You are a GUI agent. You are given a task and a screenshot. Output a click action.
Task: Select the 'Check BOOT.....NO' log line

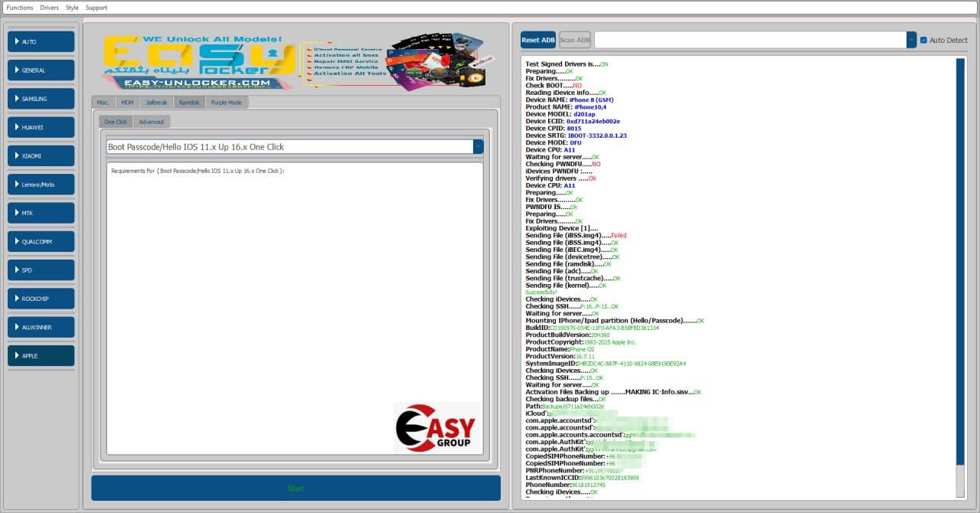(x=554, y=86)
